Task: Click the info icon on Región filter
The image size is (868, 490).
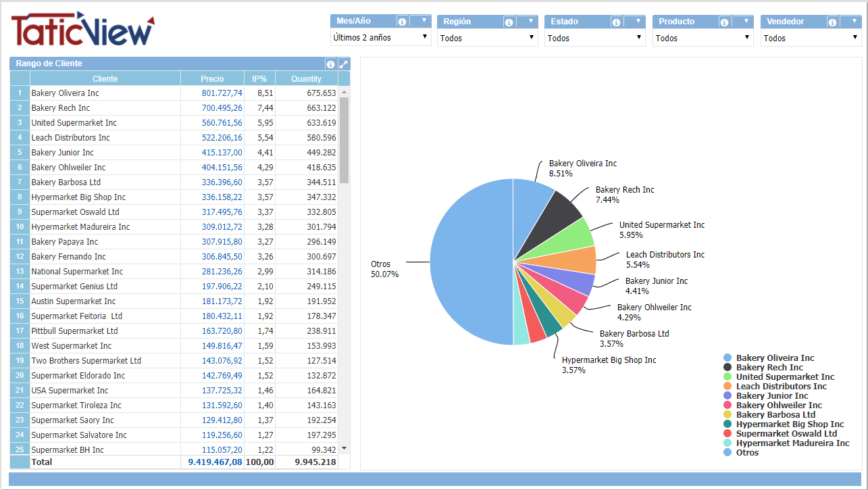Action: tap(509, 22)
